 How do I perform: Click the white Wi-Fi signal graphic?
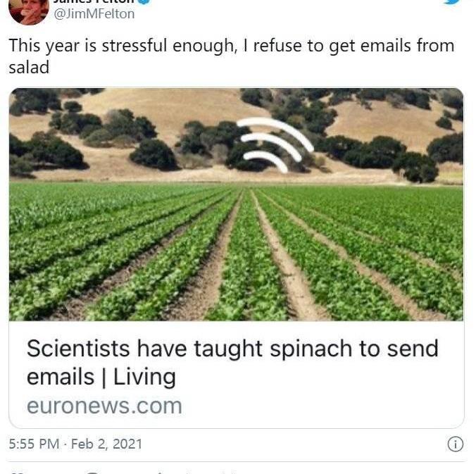coord(275,144)
